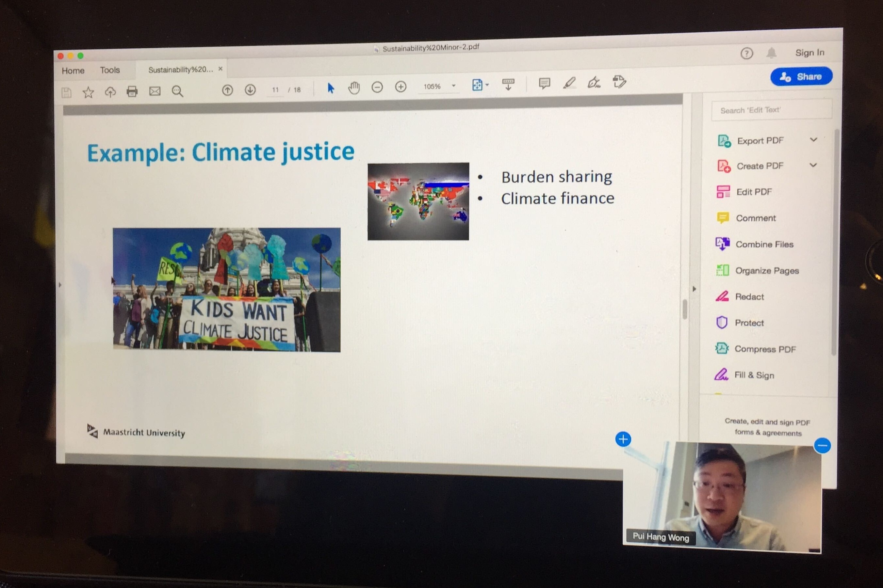Screen dimensions: 883x588
Task: Open the Edit PDF tool
Action: 744,192
